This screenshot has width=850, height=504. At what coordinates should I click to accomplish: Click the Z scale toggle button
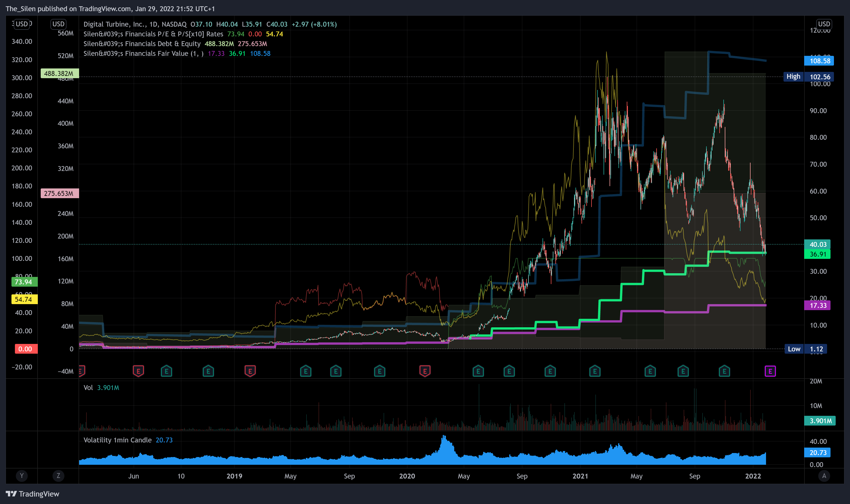[58, 475]
